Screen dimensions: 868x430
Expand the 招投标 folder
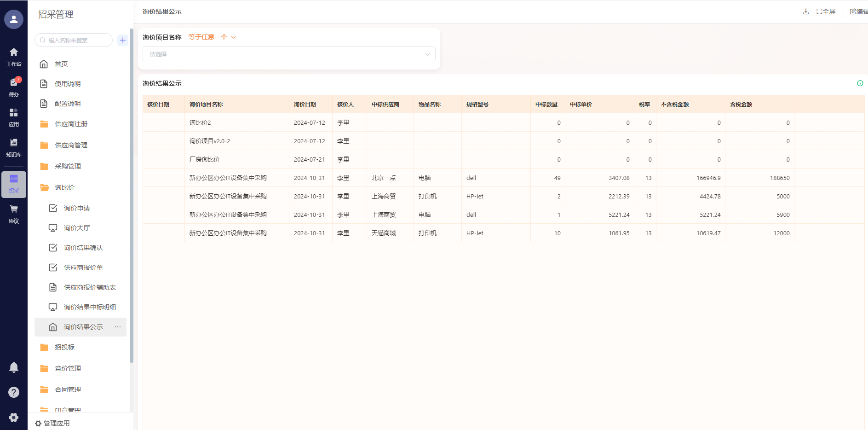click(x=64, y=347)
